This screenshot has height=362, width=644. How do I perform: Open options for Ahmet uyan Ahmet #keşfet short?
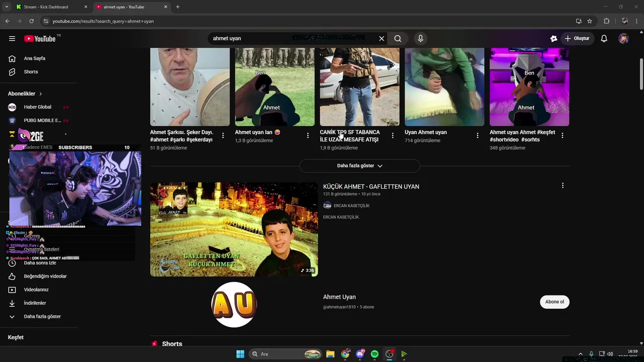(x=562, y=136)
